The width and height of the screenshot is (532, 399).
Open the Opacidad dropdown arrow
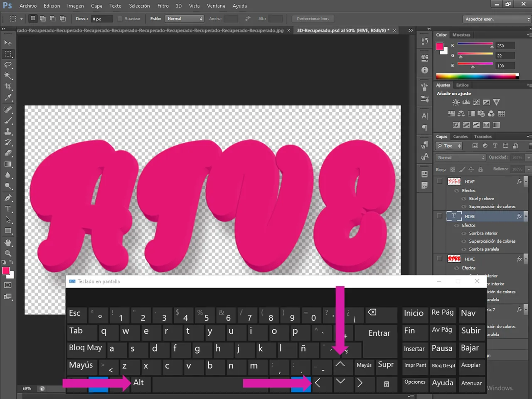click(529, 158)
